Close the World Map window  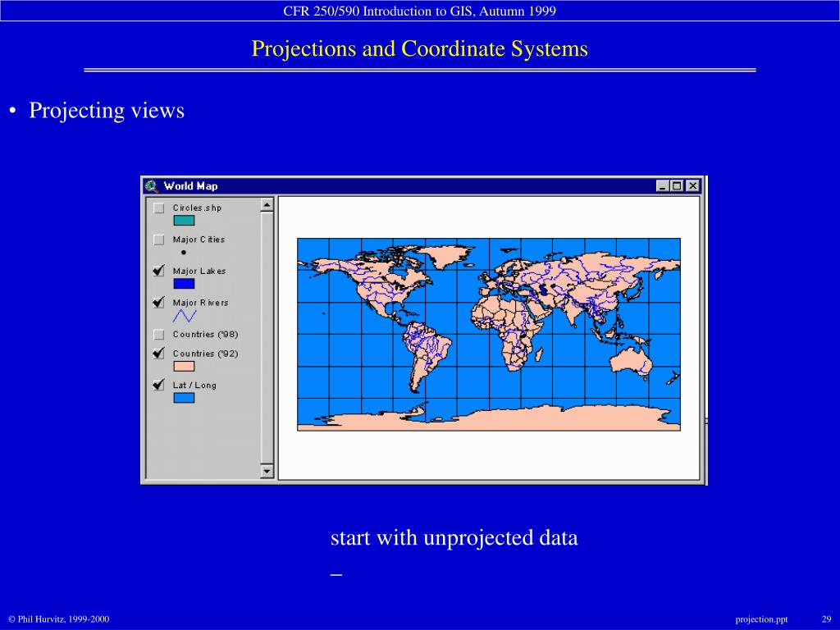point(692,186)
